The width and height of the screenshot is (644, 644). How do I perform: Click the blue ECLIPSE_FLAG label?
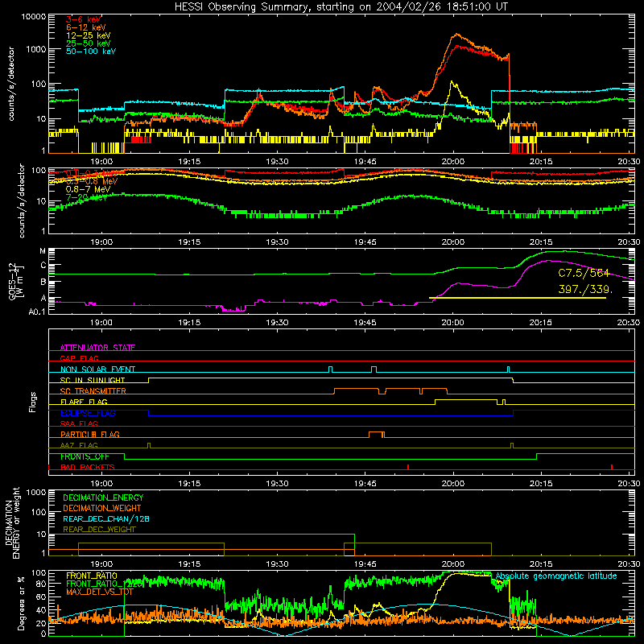[88, 413]
